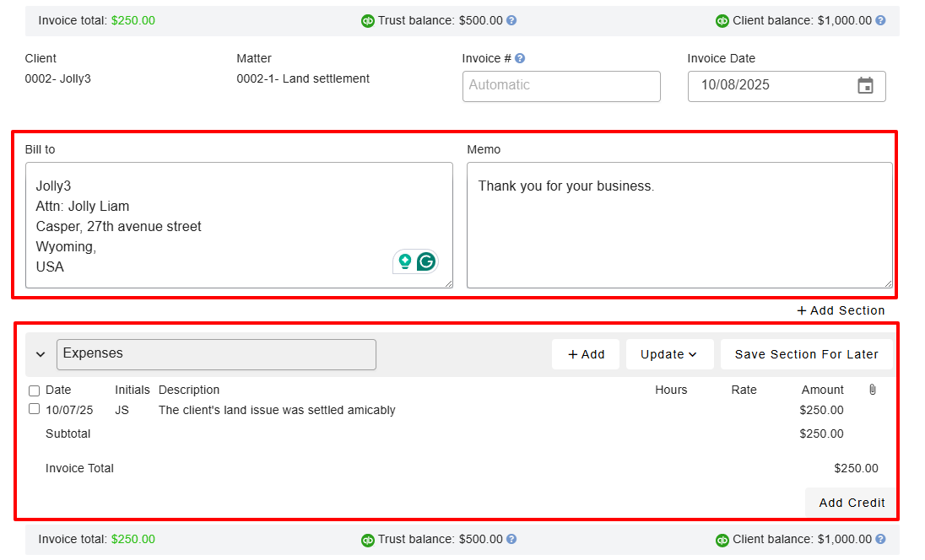925x560 pixels.
Task: Click the paperclip attachment icon in Expenses header
Action: click(x=874, y=390)
